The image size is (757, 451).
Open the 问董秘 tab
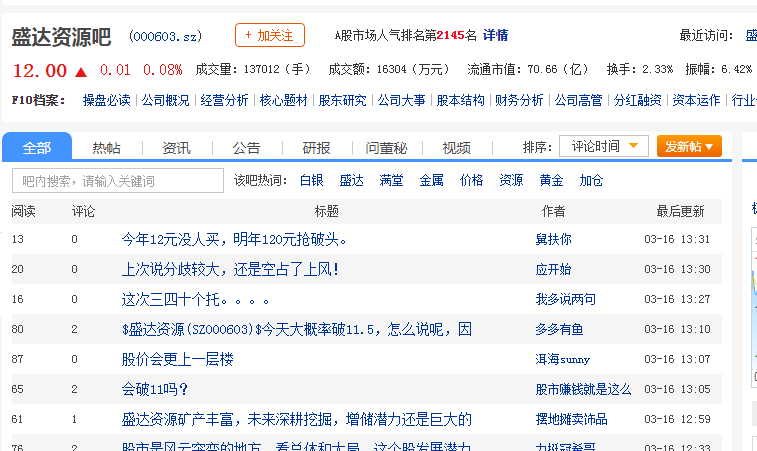(x=386, y=148)
